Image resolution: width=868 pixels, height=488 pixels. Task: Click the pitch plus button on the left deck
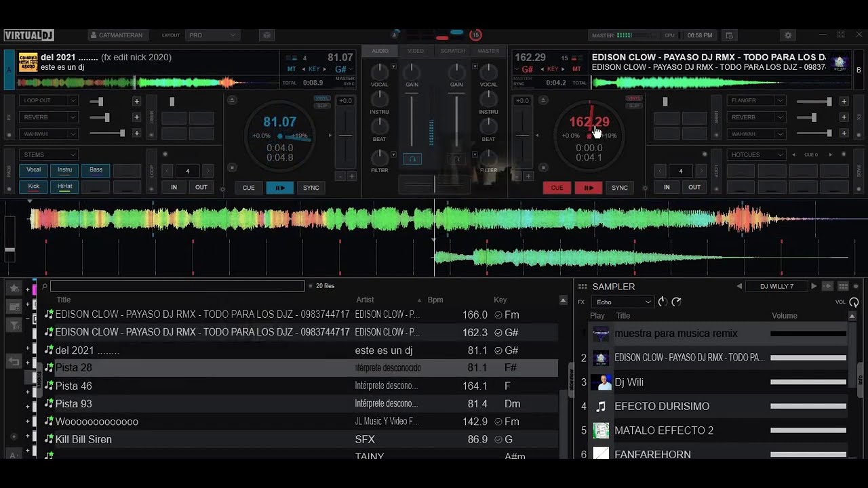351,176
